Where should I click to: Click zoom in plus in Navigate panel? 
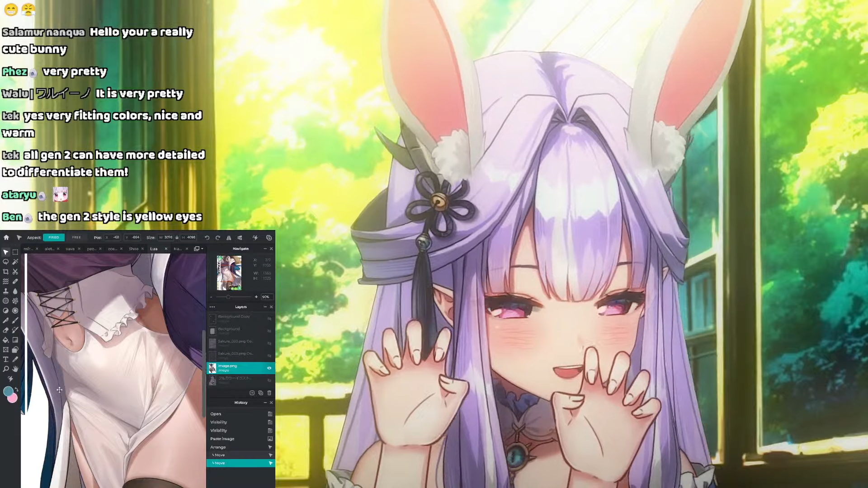point(256,297)
